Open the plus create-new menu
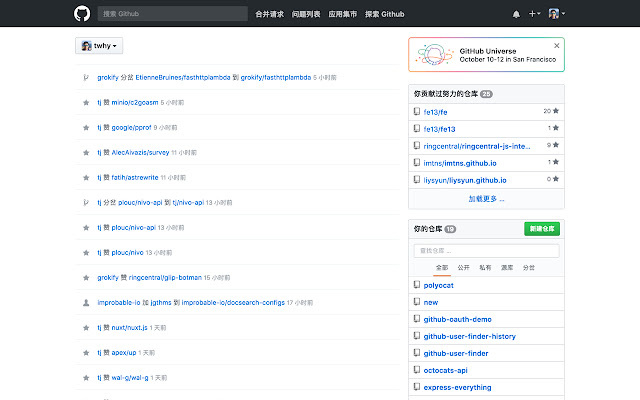 [x=534, y=14]
